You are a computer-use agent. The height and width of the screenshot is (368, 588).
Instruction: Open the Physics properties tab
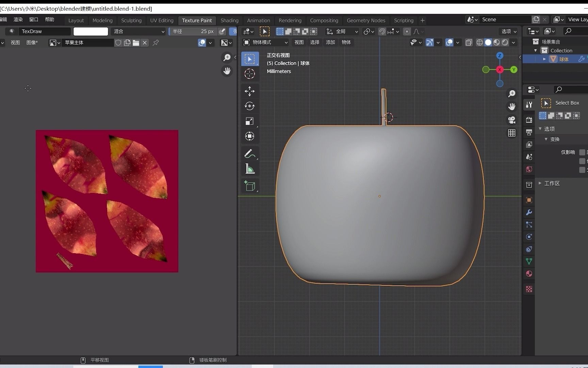(x=529, y=237)
